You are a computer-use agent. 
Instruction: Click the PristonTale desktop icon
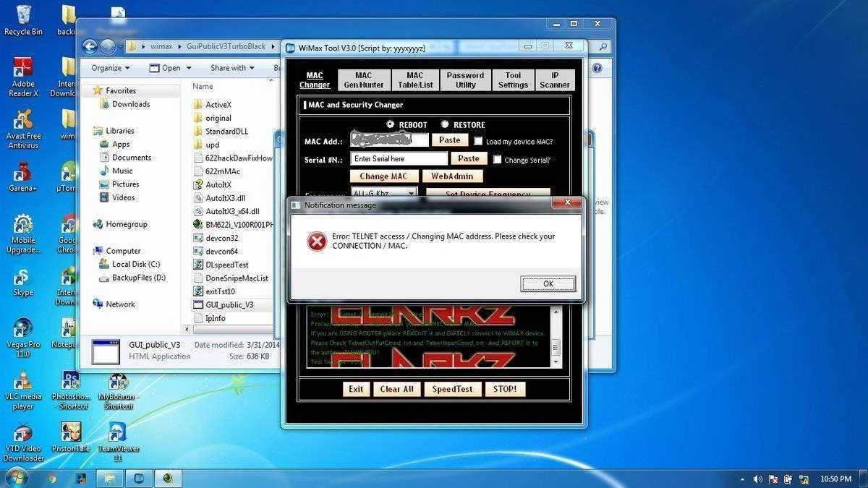[71, 437]
